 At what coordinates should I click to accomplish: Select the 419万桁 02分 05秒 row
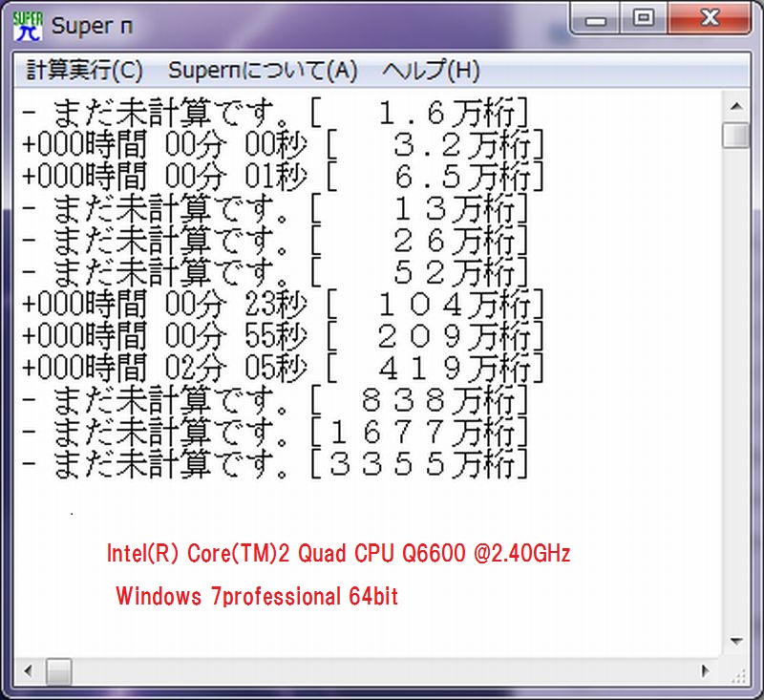283,369
